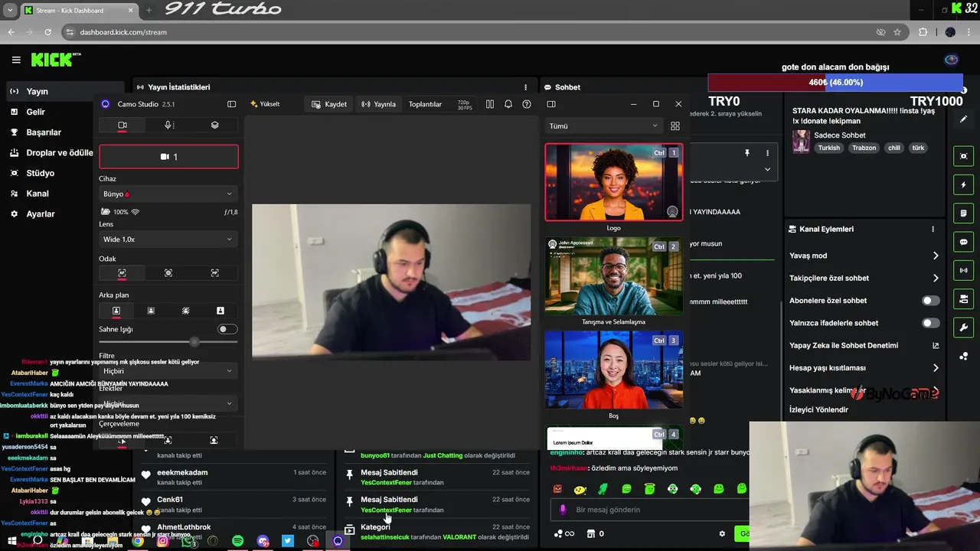Screen dimensions: 980x551
Task: Pause the Camo Studio preview
Action: pyautogui.click(x=490, y=104)
